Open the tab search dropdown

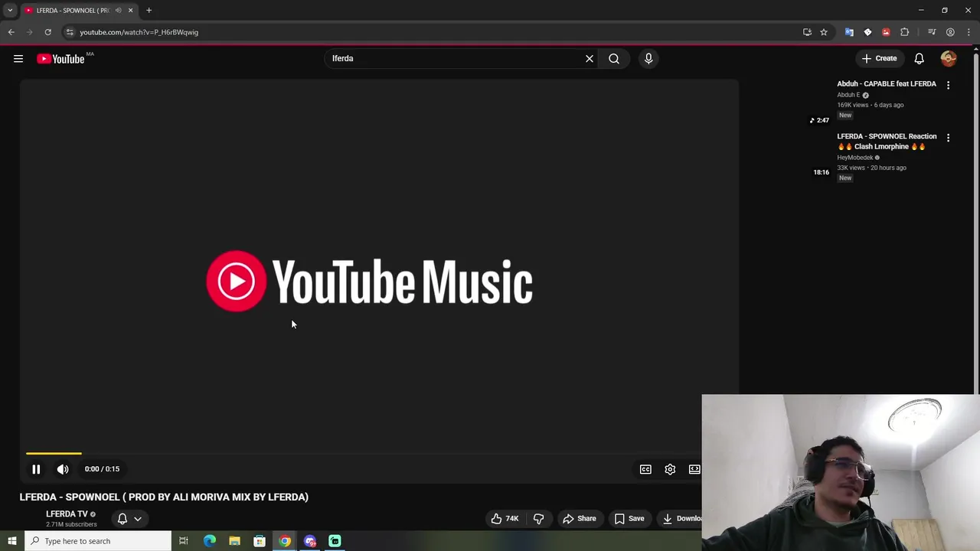tap(10, 11)
